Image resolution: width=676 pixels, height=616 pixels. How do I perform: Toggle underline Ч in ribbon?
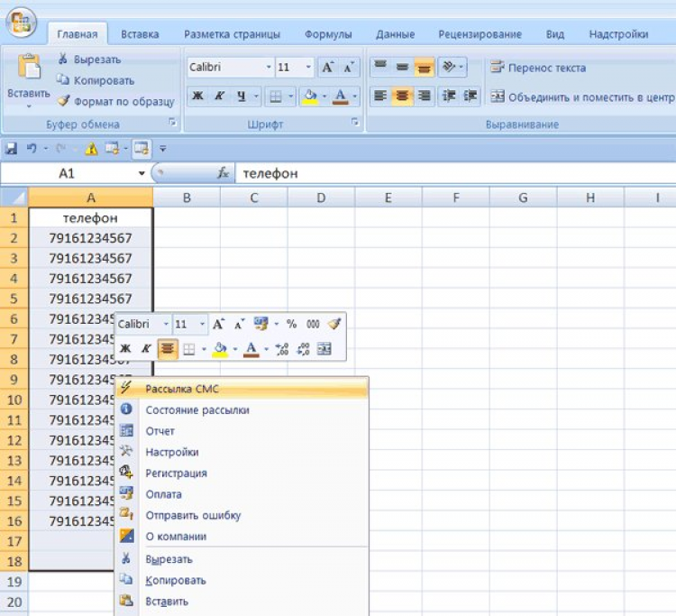click(241, 97)
